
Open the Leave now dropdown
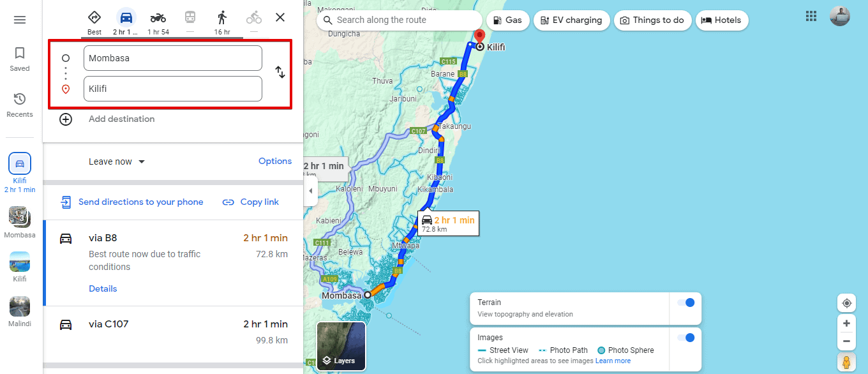(x=117, y=161)
